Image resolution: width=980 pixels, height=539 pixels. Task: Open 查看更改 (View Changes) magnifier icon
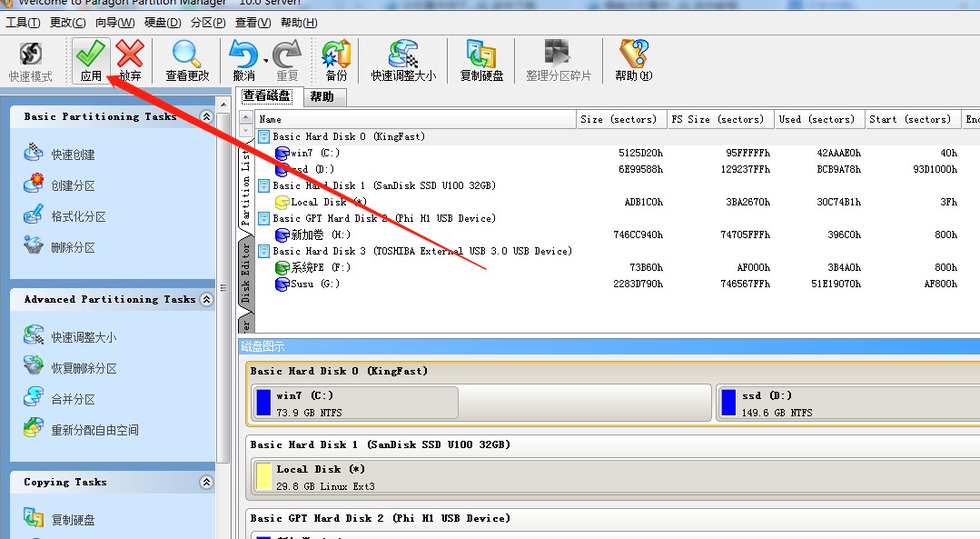tap(187, 55)
